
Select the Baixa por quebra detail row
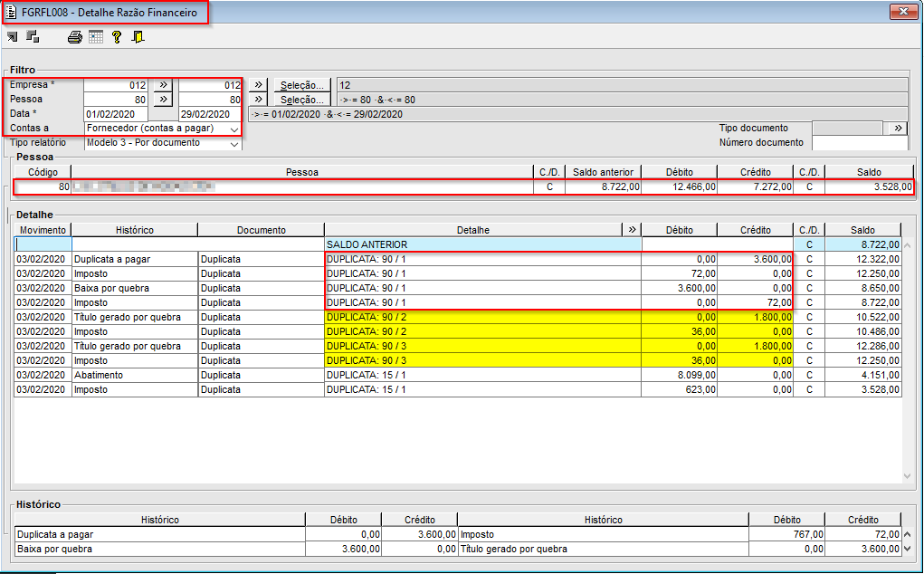(x=457, y=288)
